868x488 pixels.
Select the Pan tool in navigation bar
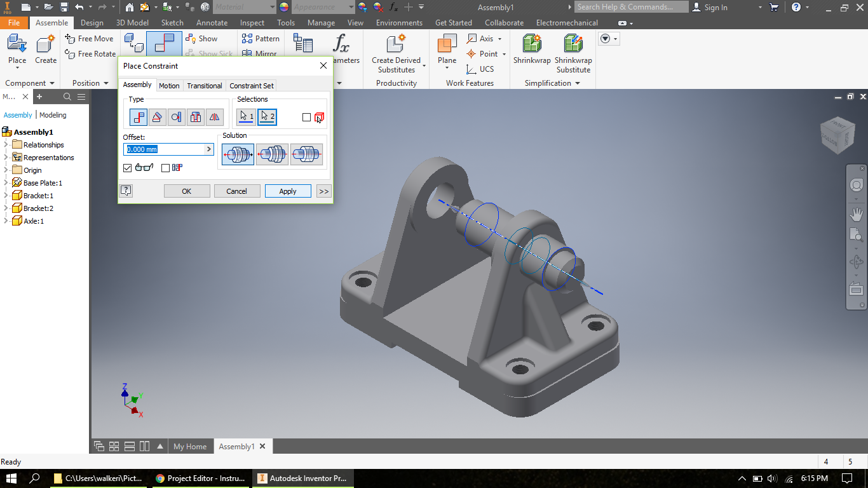point(856,214)
